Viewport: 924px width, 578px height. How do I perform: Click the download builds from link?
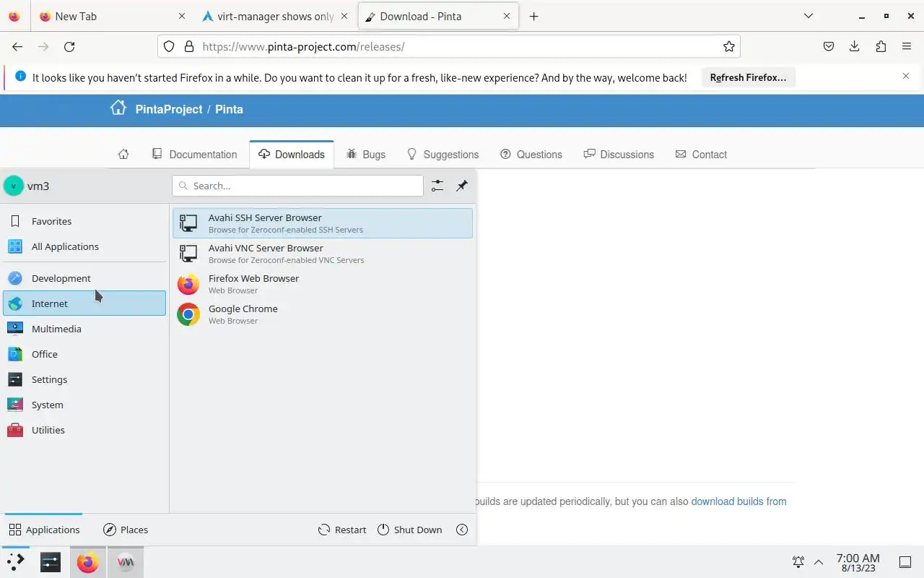point(738,501)
